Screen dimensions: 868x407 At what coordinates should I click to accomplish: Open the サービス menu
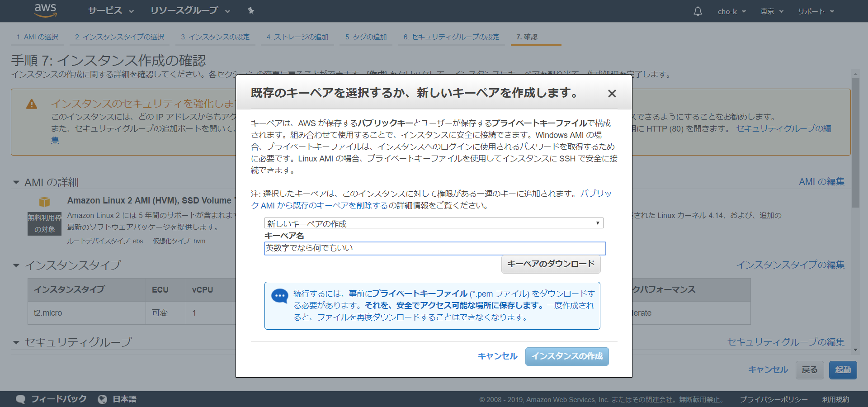(111, 11)
